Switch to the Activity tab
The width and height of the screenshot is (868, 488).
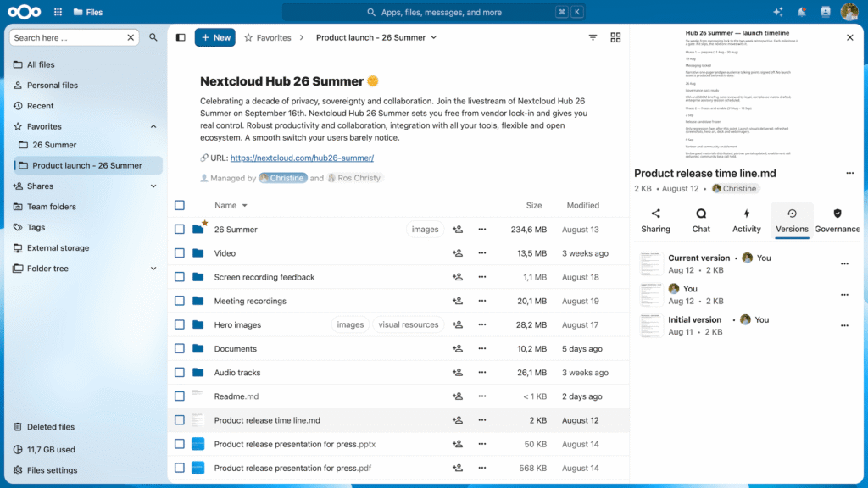tap(746, 221)
